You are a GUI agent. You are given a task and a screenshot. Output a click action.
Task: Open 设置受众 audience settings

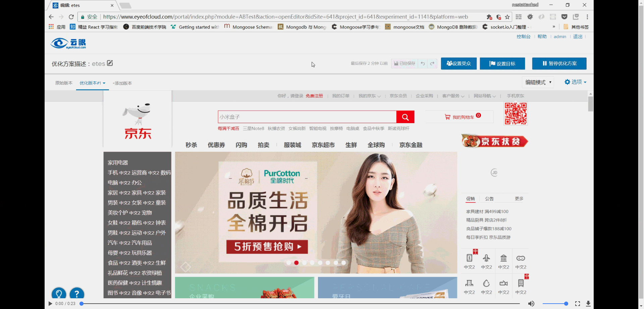[459, 63]
